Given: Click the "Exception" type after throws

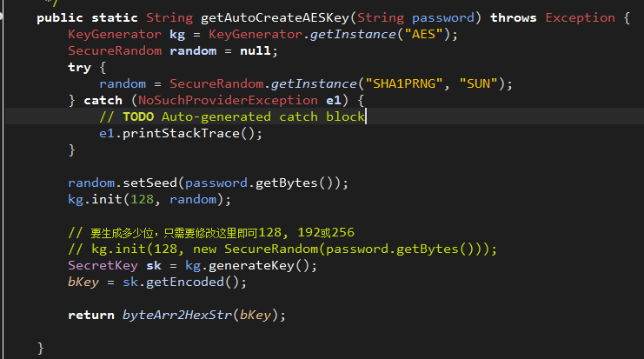Looking at the screenshot, I should (x=580, y=18).
